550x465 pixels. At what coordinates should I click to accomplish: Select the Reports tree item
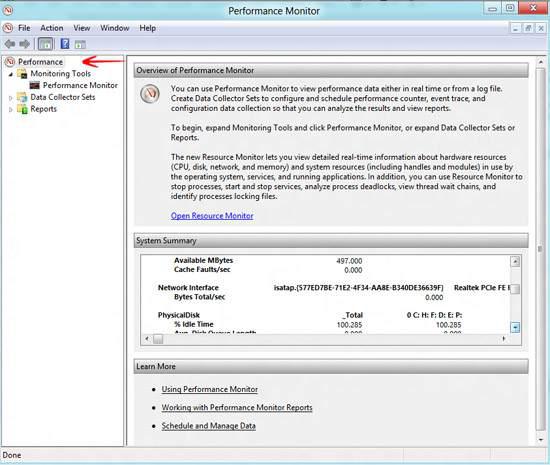click(x=43, y=109)
